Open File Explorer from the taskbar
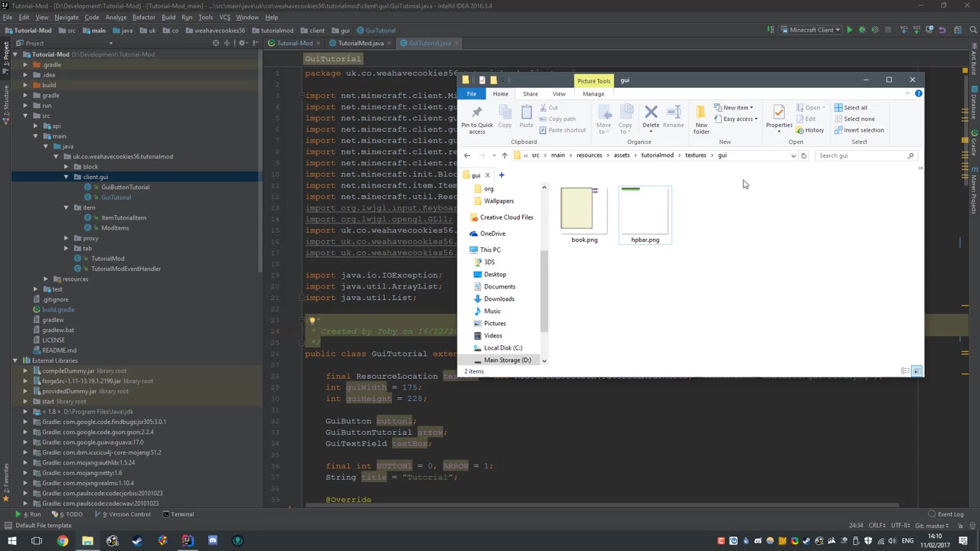 tap(87, 541)
